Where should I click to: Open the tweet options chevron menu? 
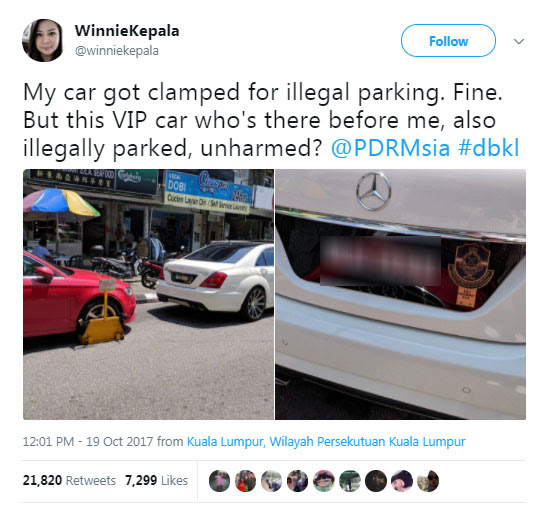(519, 42)
